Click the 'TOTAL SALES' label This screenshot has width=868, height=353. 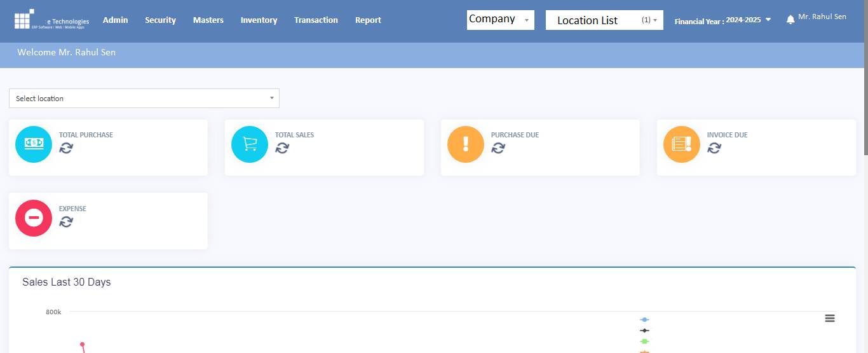tap(294, 135)
